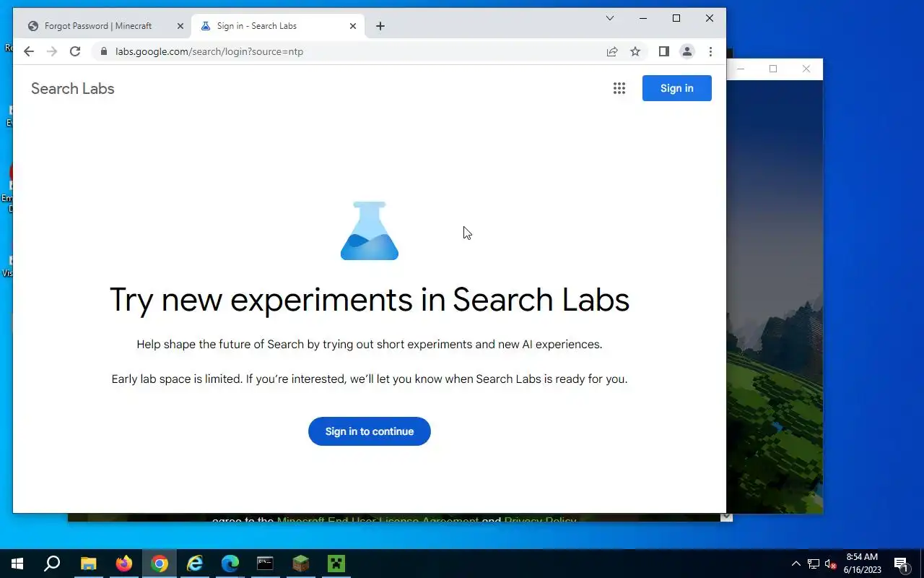Open the Chrome three-dot menu
The height and width of the screenshot is (578, 924).
coord(710,51)
